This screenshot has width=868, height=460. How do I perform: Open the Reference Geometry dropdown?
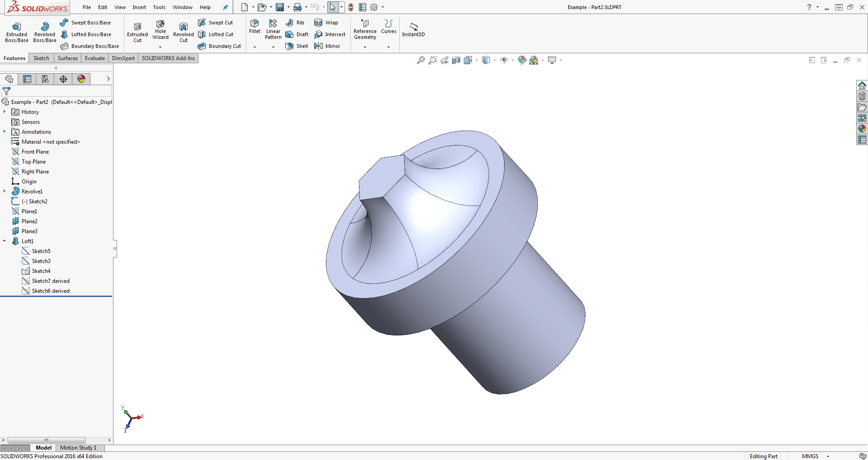pos(365,47)
